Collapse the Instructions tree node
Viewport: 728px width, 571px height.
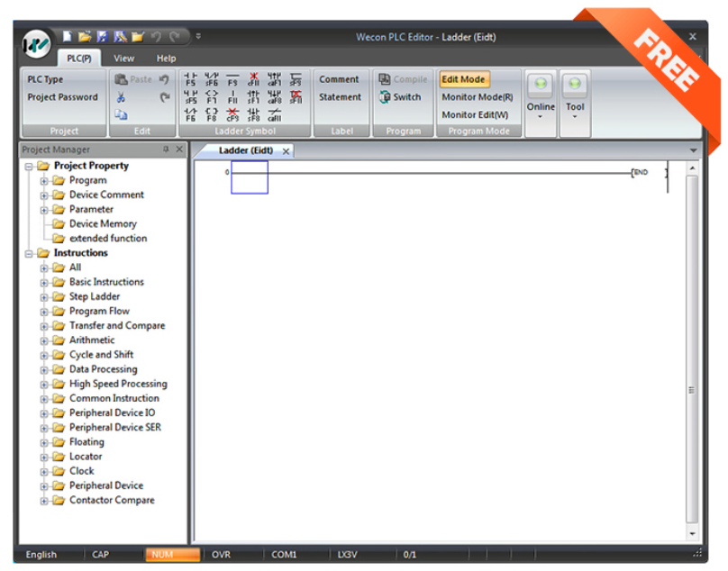pos(29,253)
